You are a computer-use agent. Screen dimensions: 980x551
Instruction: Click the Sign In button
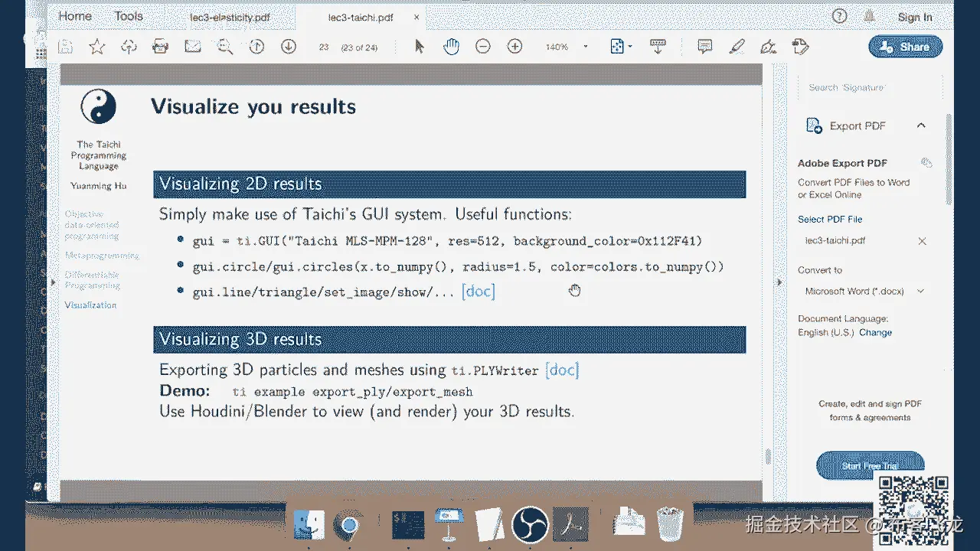tap(915, 17)
